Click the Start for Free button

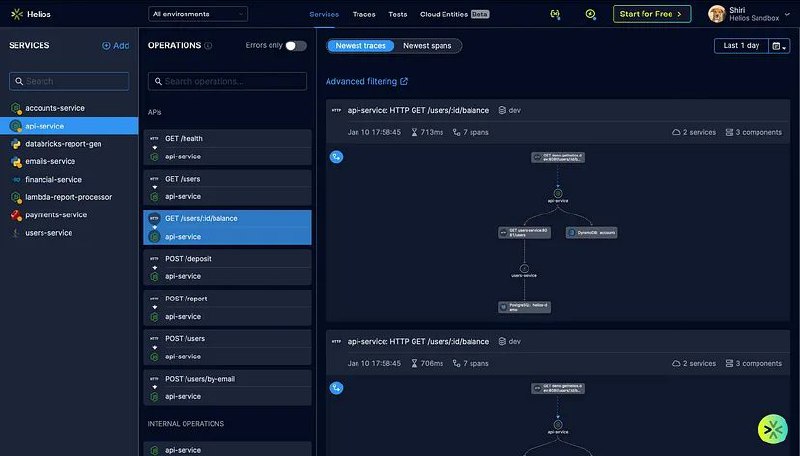coord(653,14)
